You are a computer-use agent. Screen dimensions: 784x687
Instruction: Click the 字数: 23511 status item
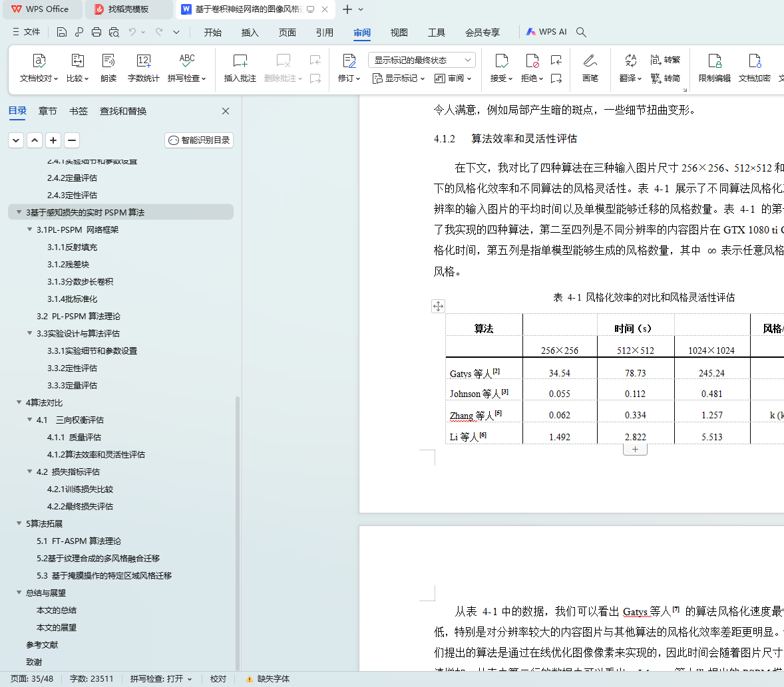point(91,679)
